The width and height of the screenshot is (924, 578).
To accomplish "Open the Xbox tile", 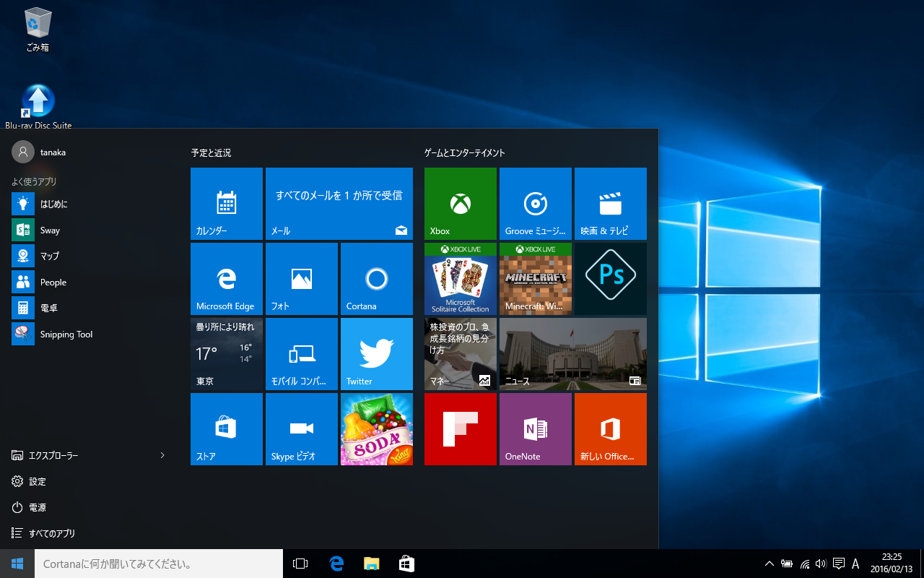I will 461,204.
